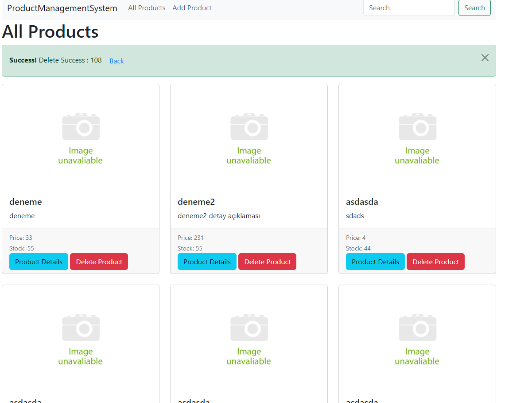Click the sdads card's placeholder image
The width and height of the screenshot is (532, 403).
(x=417, y=139)
